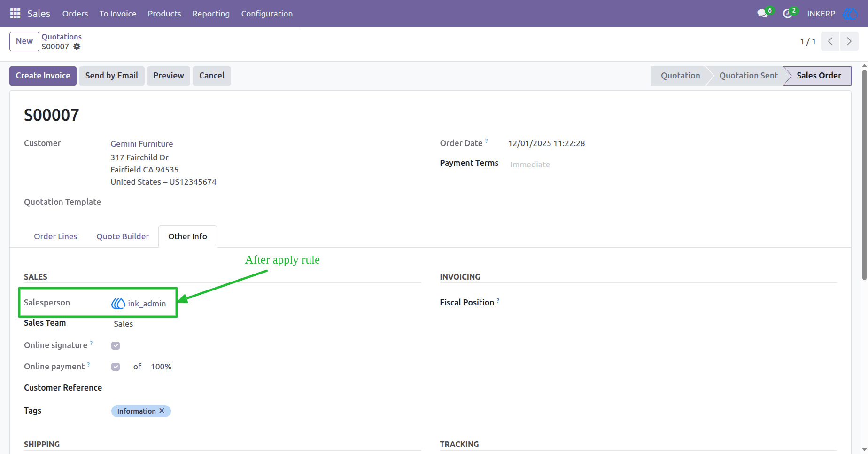Open the Products menu

(x=164, y=14)
